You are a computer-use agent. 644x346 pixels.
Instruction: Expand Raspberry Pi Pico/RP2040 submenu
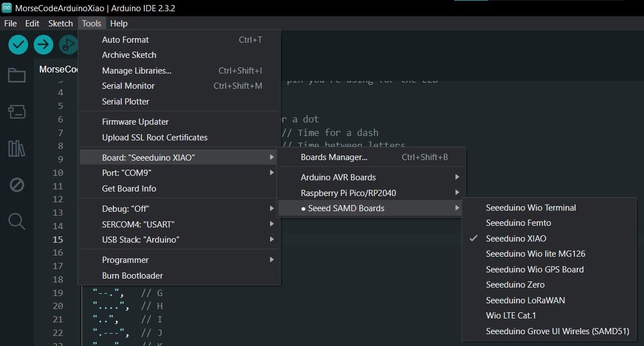(372, 193)
